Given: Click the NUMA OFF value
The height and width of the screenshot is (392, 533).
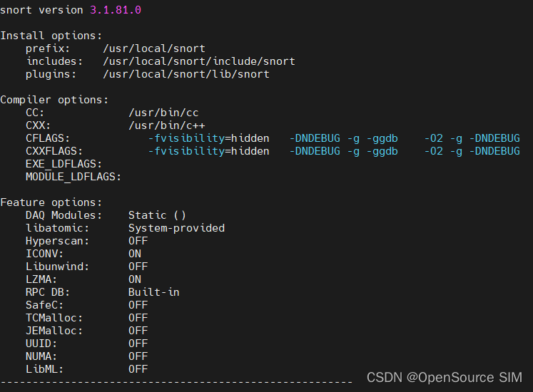Looking at the screenshot, I should [138, 356].
